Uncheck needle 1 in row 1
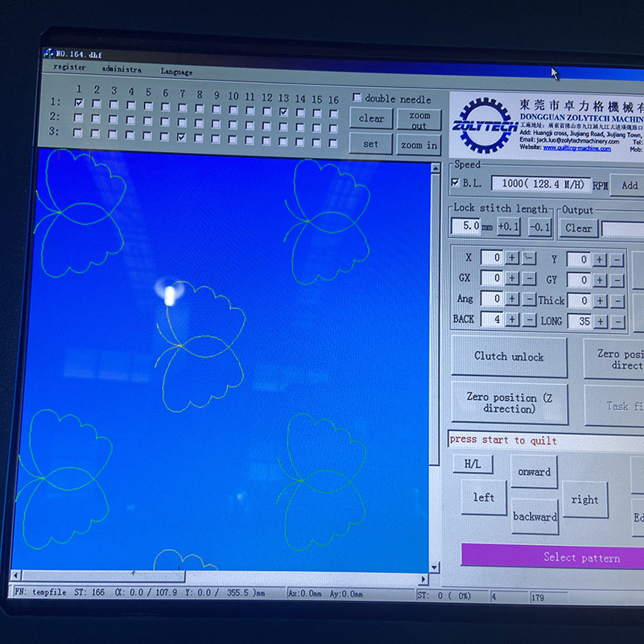Image resolution: width=644 pixels, height=644 pixels. (79, 103)
